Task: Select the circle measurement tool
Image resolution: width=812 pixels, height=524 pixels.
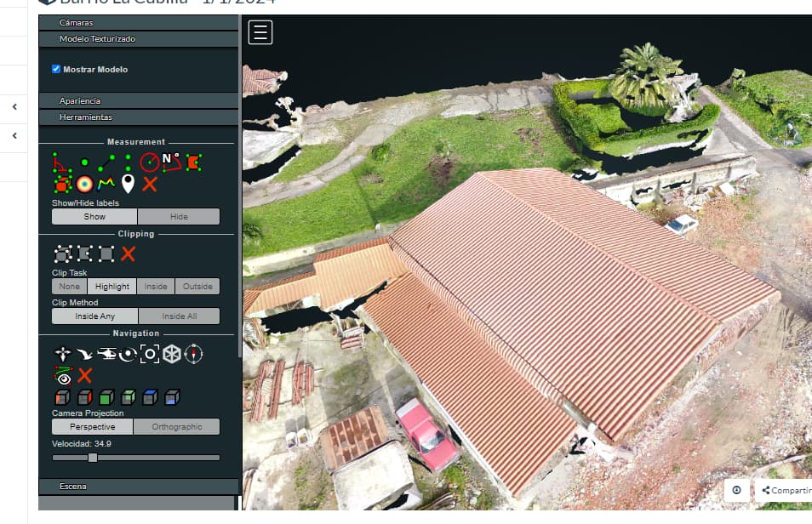Action: pos(151,161)
